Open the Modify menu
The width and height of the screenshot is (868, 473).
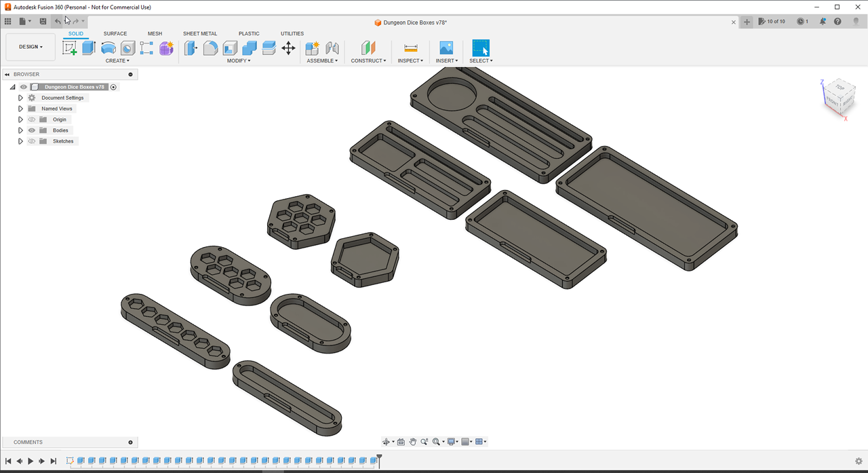point(239,61)
